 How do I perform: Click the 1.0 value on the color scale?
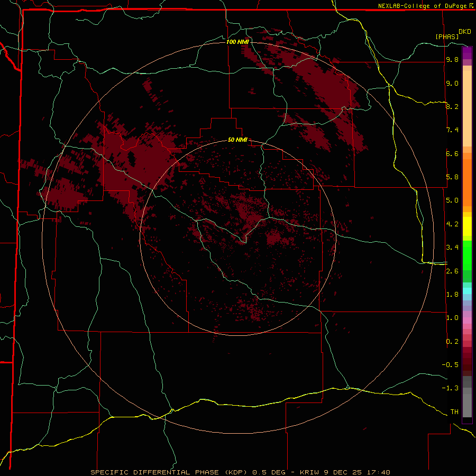point(452,318)
